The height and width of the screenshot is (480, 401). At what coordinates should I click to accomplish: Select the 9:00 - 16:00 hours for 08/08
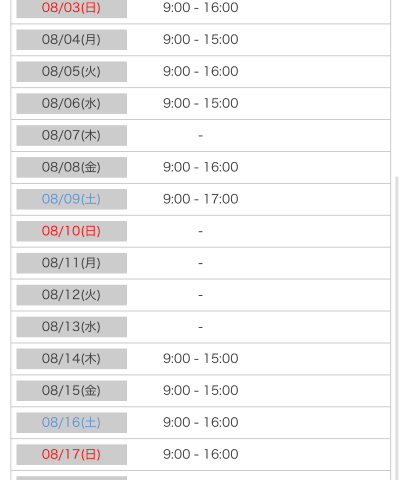201,167
